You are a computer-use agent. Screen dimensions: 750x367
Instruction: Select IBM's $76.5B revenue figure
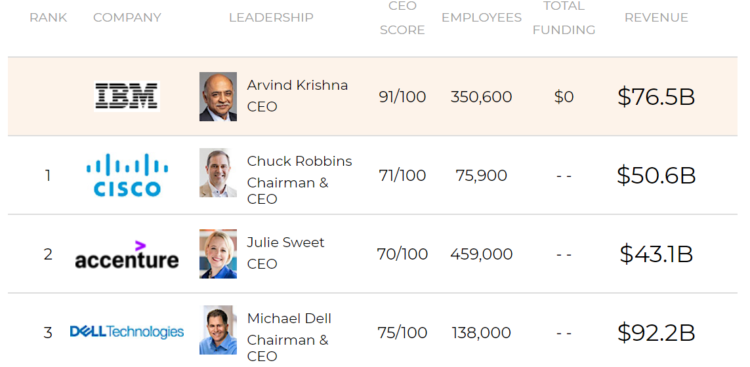656,97
